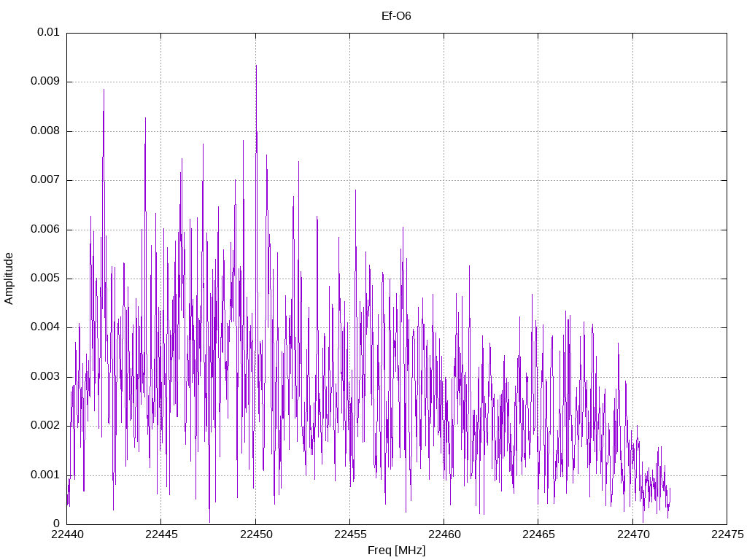Image resolution: width=747 pixels, height=560 pixels.
Task: Click the y-axis tick label 0.005
Action: (x=45, y=279)
